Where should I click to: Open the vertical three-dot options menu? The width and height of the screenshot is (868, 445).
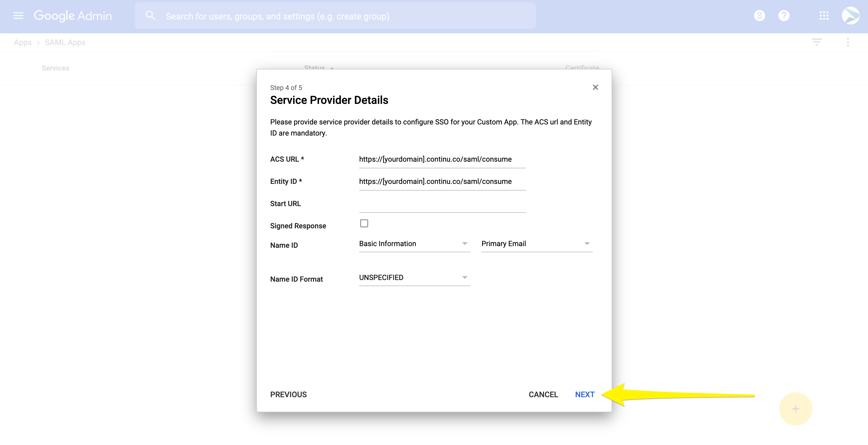click(x=848, y=42)
